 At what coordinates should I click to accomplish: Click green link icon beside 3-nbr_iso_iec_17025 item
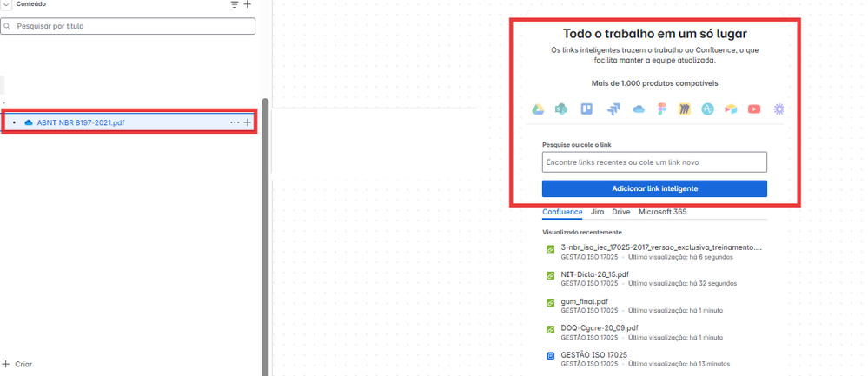(550, 249)
